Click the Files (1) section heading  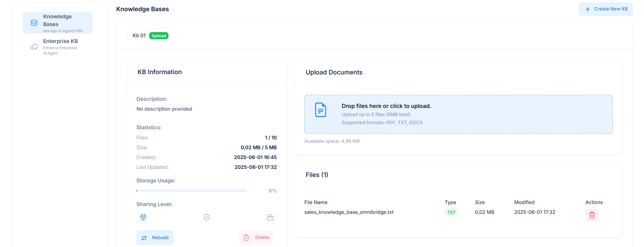(317, 175)
